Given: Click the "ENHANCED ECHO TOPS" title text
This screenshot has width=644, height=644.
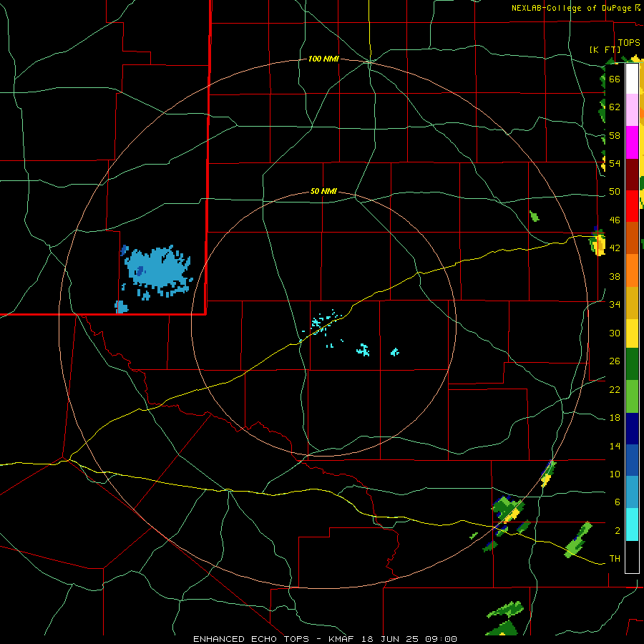Looking at the screenshot, I should (x=251, y=639).
